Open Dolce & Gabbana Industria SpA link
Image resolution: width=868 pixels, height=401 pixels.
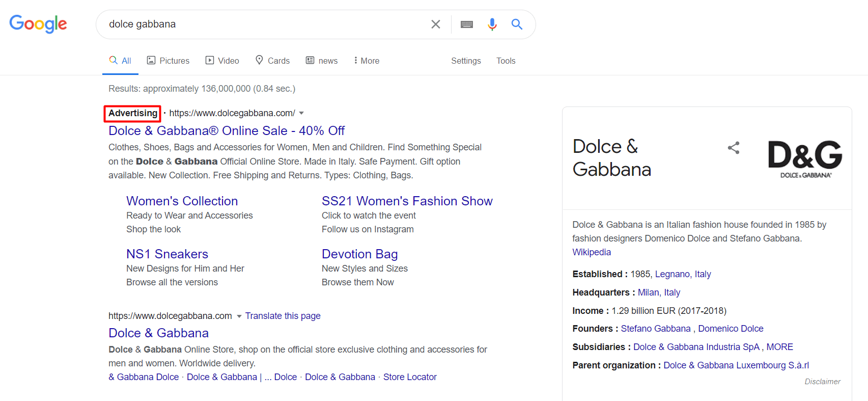pyautogui.click(x=696, y=347)
